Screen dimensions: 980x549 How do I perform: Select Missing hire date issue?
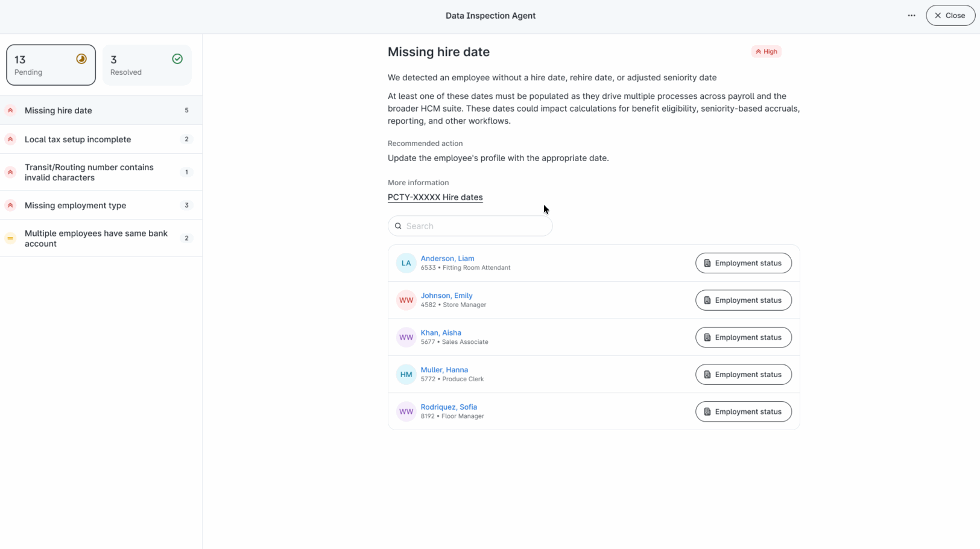pos(101,110)
